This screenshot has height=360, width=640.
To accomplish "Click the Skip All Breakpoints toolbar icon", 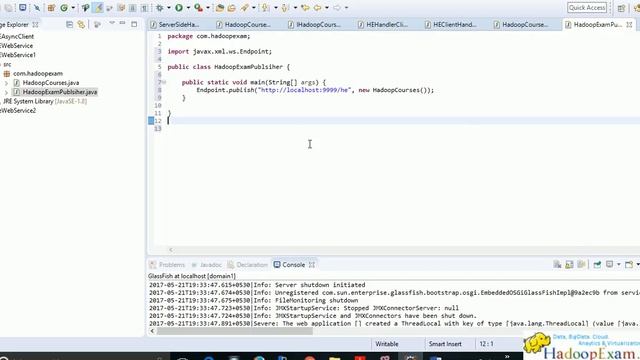I will click(37, 7).
